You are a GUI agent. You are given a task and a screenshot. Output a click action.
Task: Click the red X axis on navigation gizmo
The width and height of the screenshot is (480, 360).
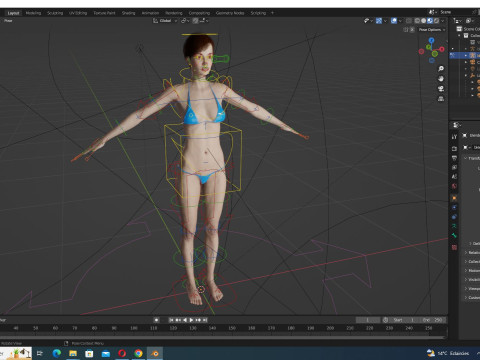442,49
